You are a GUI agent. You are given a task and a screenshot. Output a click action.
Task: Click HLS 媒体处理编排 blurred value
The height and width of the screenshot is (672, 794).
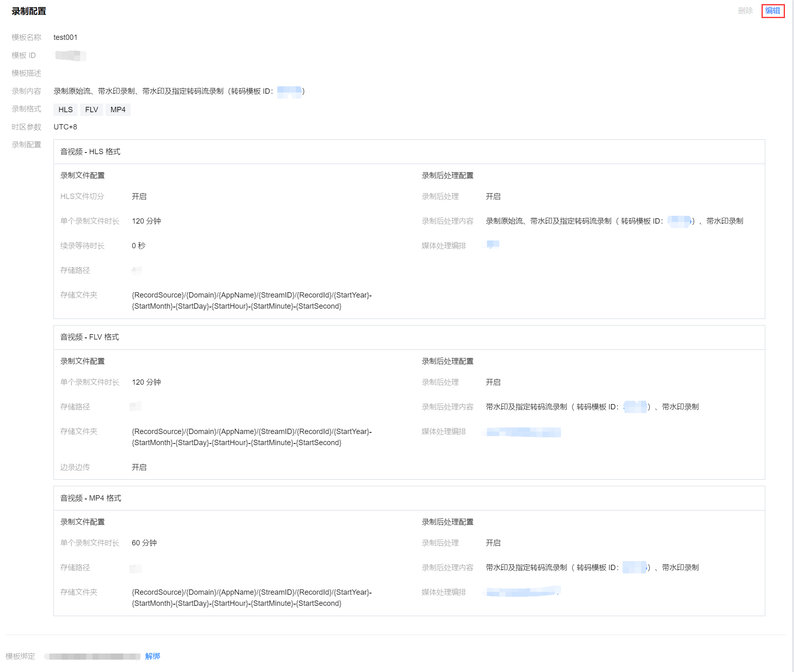tap(493, 245)
